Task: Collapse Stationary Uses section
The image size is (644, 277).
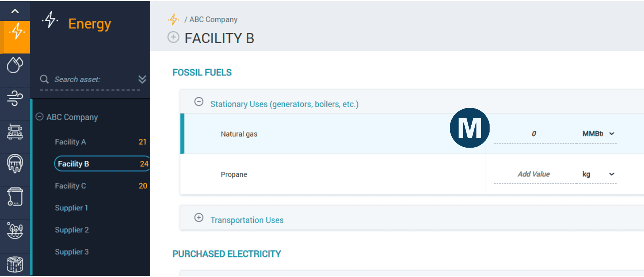Action: [x=199, y=102]
